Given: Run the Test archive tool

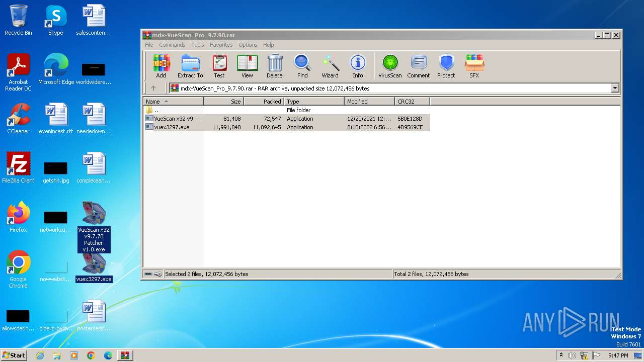Looking at the screenshot, I should 219,66.
